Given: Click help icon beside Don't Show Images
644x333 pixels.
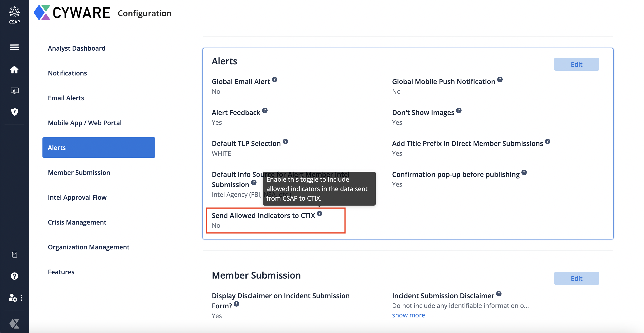Looking at the screenshot, I should point(458,110).
